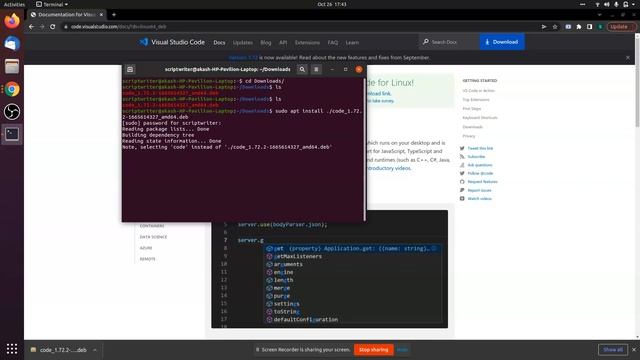Open the Terminal app menu in top bar

tap(52, 4)
